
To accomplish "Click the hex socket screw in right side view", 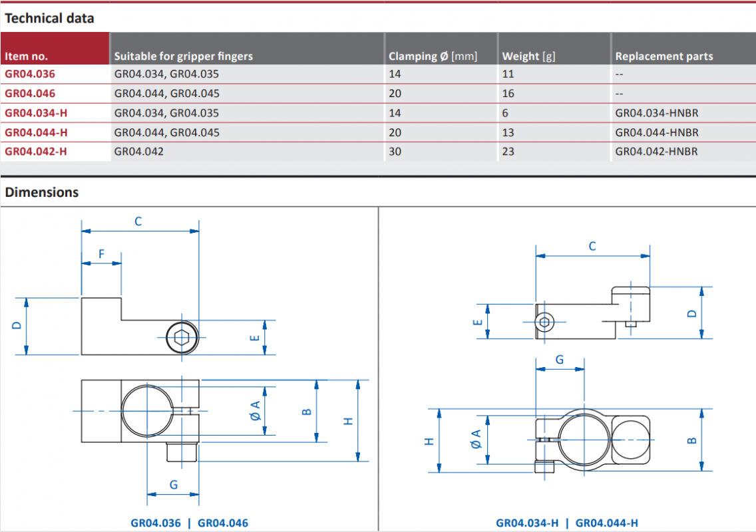I will coord(544,323).
